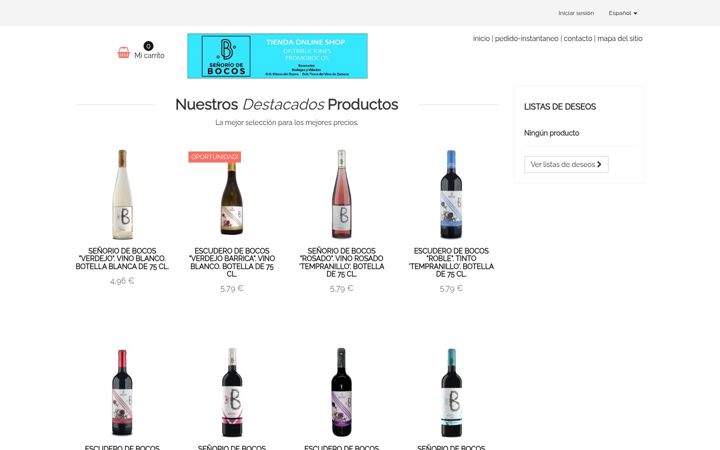This screenshot has height=450, width=720.
Task: Click the chevron arrow in wish lists button
Action: tap(599, 164)
